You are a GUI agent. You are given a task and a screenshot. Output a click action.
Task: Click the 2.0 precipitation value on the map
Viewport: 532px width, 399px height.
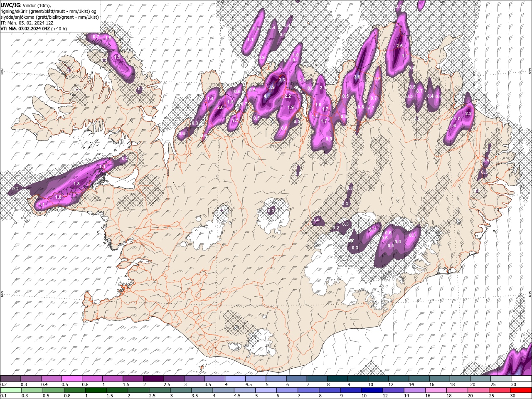click(323, 88)
